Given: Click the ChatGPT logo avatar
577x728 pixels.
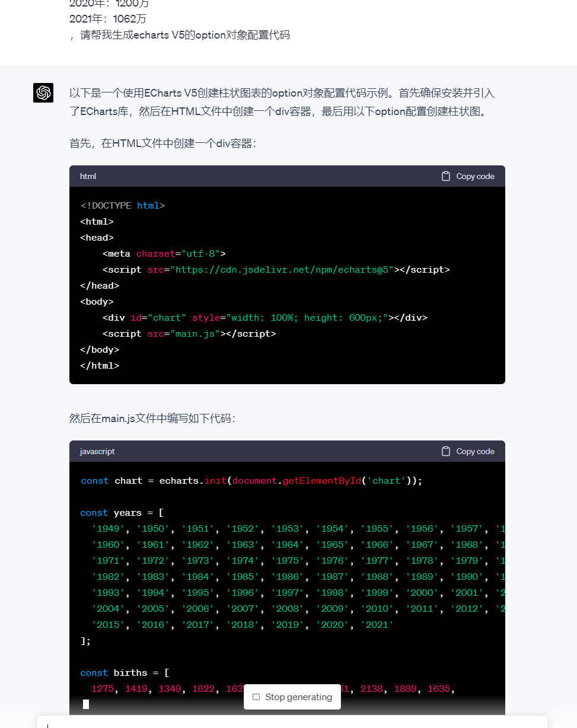Looking at the screenshot, I should tap(43, 92).
